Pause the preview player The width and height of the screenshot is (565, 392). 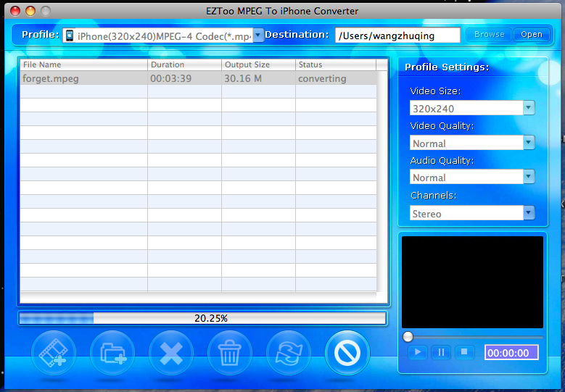click(441, 352)
